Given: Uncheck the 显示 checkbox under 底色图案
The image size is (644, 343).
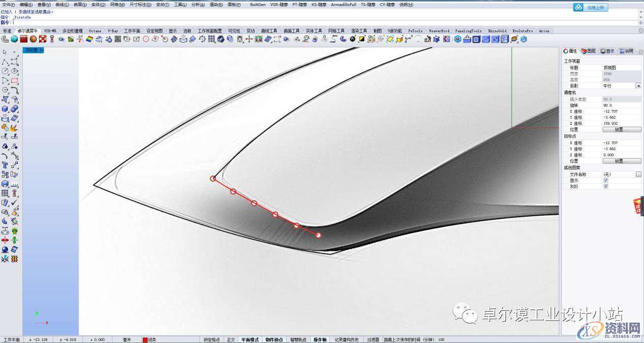Looking at the screenshot, I should coord(605,180).
